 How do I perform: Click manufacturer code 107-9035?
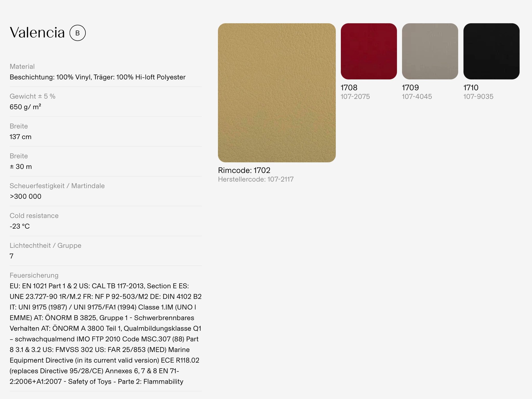478,97
